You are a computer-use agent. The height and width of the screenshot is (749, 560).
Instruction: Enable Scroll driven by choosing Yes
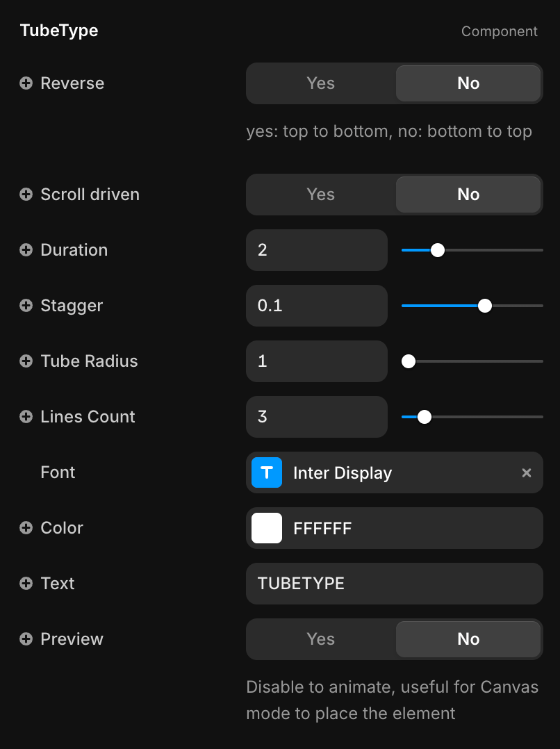tap(321, 195)
